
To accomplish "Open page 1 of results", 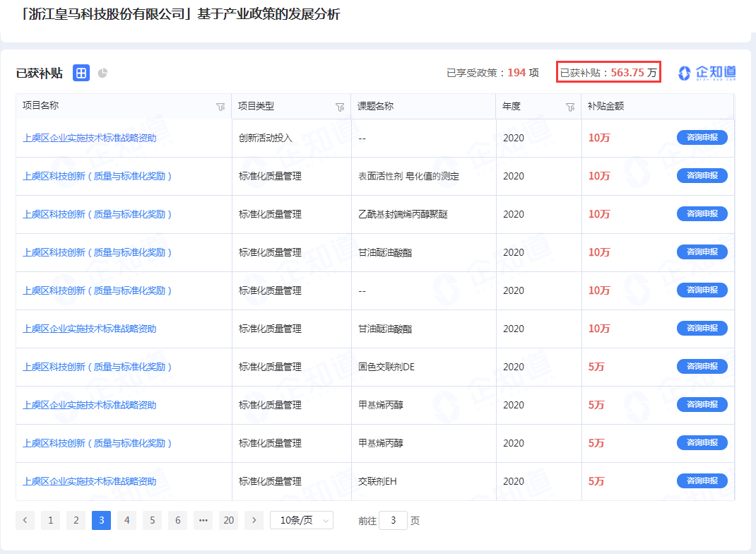I will pos(51,520).
